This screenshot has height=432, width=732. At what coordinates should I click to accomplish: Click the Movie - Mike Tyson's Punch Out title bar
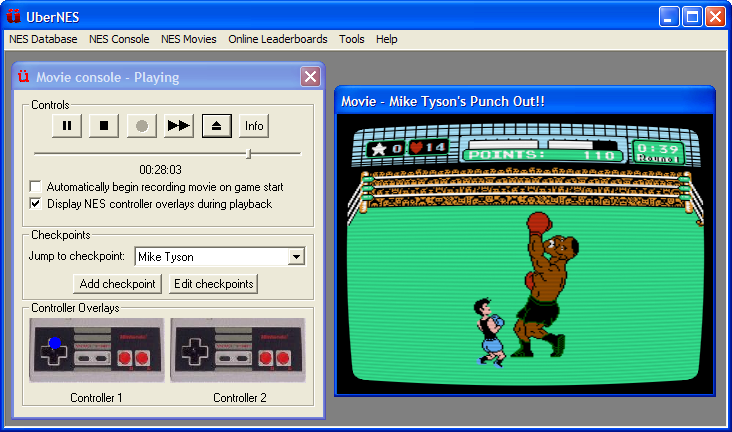pyautogui.click(x=525, y=101)
